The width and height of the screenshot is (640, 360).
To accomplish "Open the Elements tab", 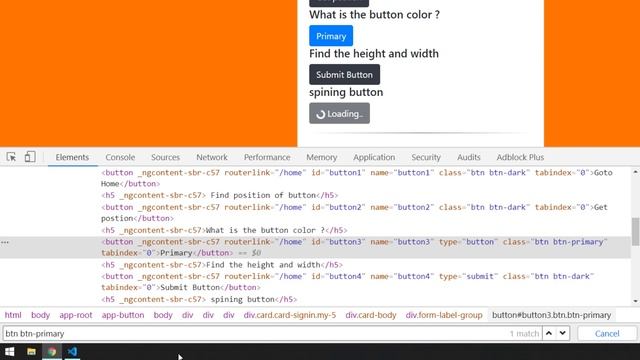I will [72, 157].
